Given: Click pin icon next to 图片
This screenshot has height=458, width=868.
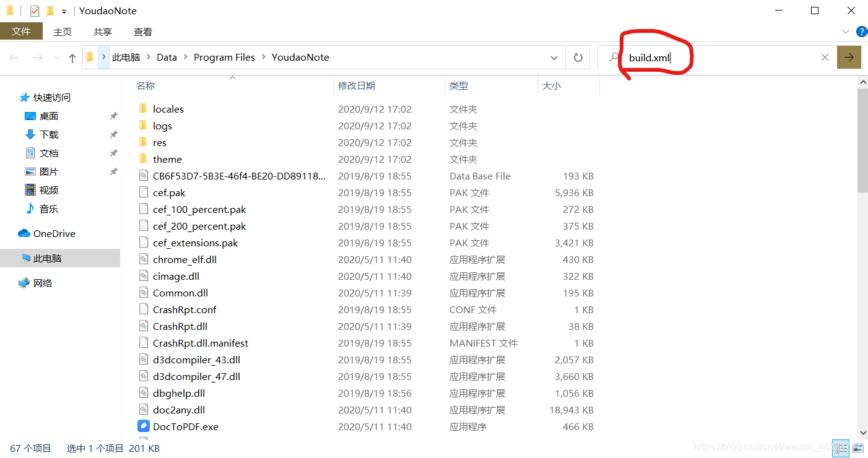Looking at the screenshot, I should tap(113, 172).
